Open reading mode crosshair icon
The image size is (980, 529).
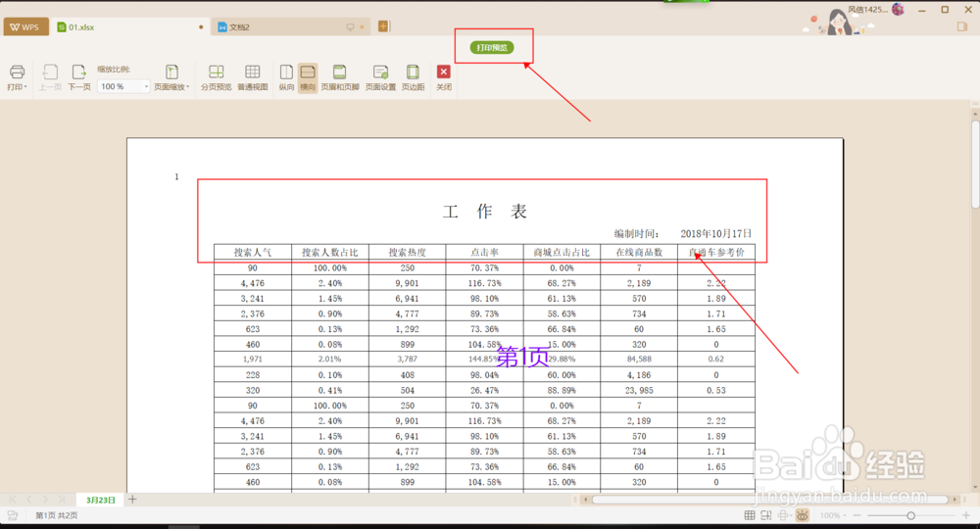pos(784,515)
